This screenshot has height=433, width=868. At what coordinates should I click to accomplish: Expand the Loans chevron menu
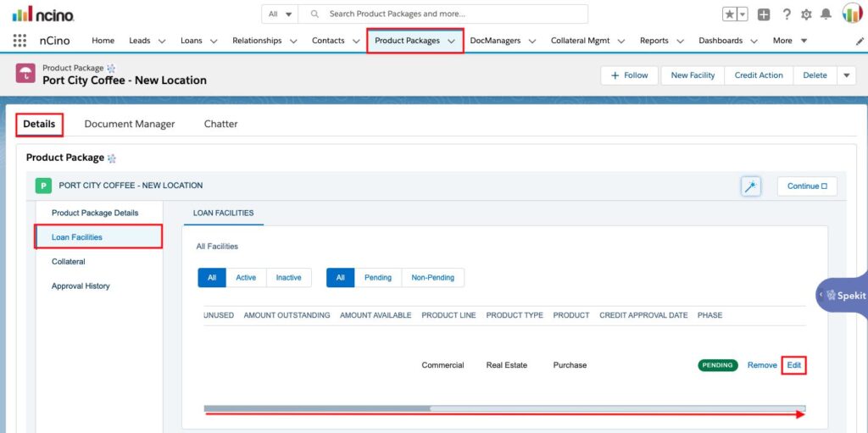pyautogui.click(x=214, y=41)
